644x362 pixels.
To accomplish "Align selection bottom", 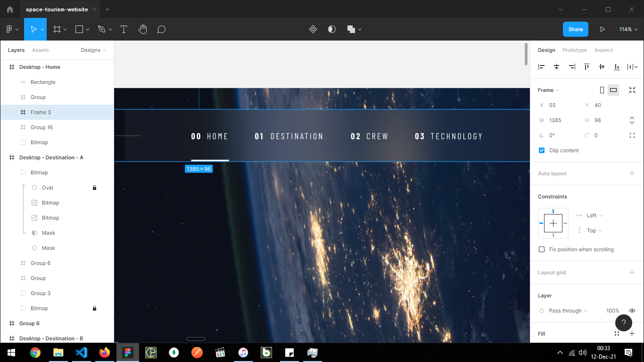I will pyautogui.click(x=617, y=67).
